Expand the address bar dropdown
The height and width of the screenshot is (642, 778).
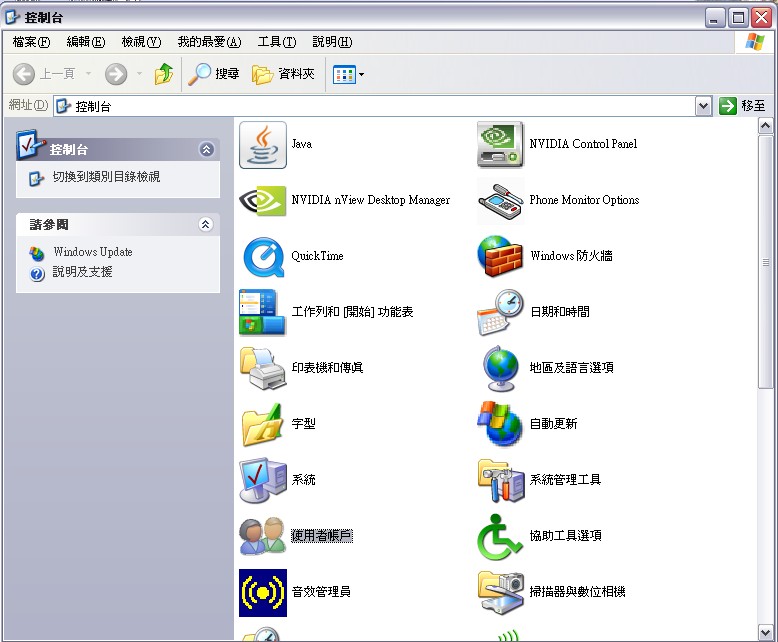click(703, 106)
